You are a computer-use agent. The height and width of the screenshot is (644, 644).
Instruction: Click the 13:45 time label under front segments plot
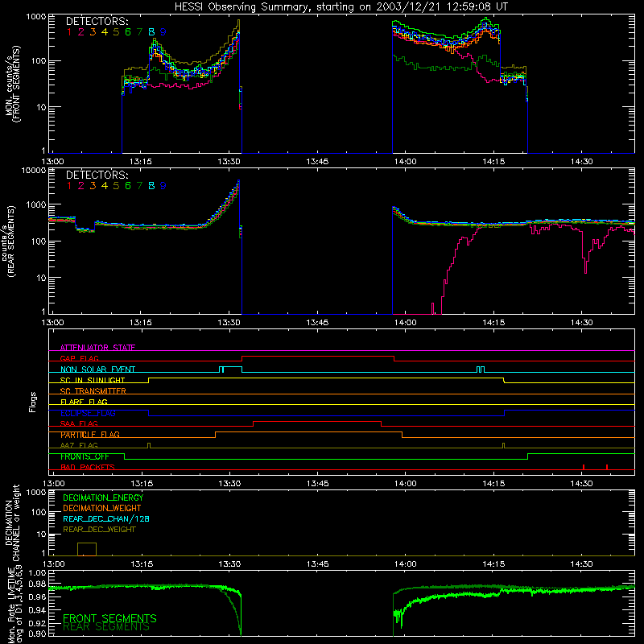coord(317,162)
